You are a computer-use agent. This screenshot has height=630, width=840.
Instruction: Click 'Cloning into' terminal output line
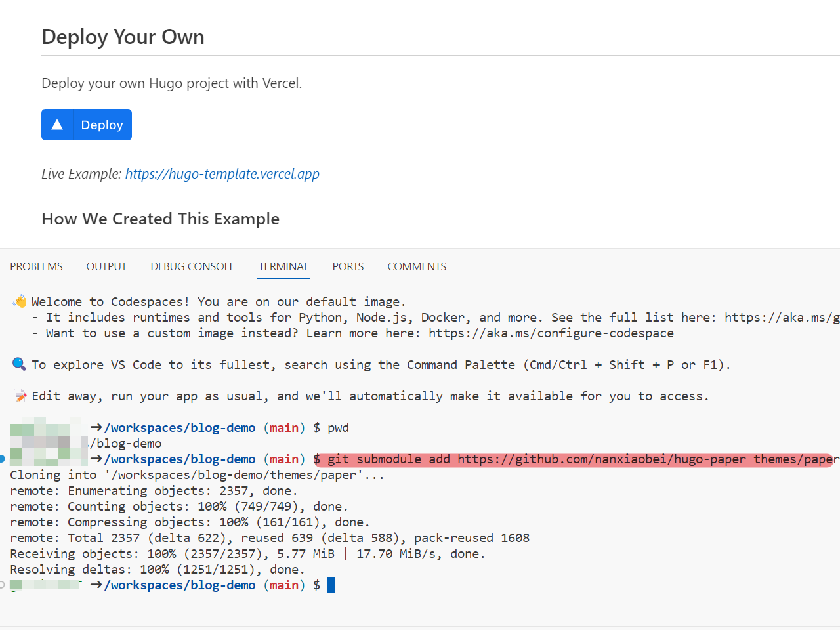point(197,474)
